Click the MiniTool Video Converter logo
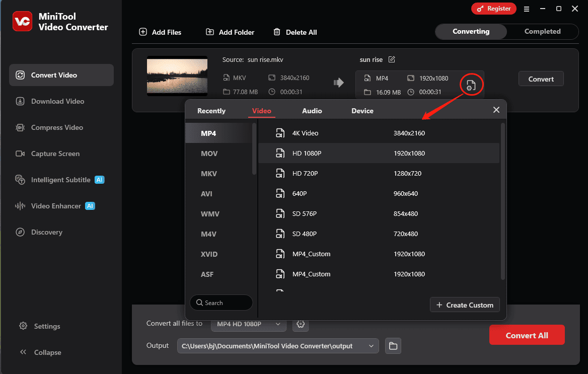588x374 pixels. point(22,21)
